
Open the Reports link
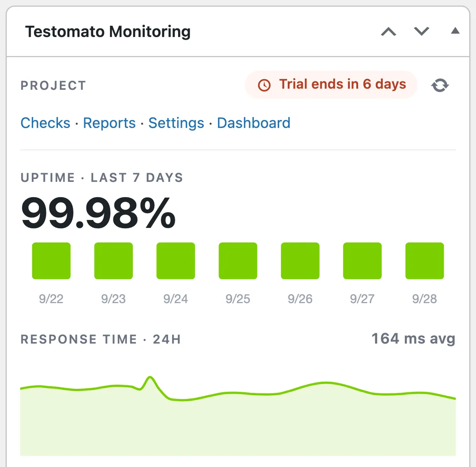pos(109,123)
